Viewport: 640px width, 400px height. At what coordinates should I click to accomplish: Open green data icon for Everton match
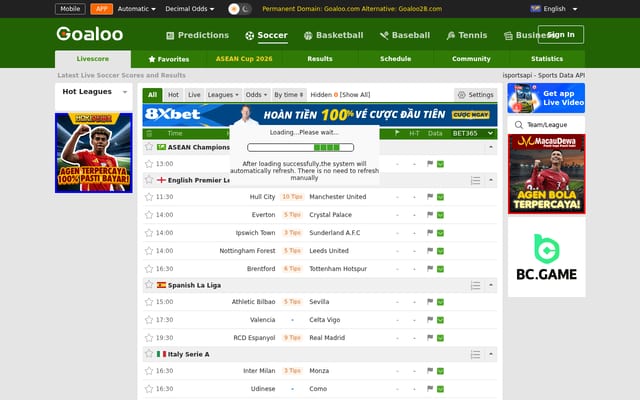(x=440, y=215)
